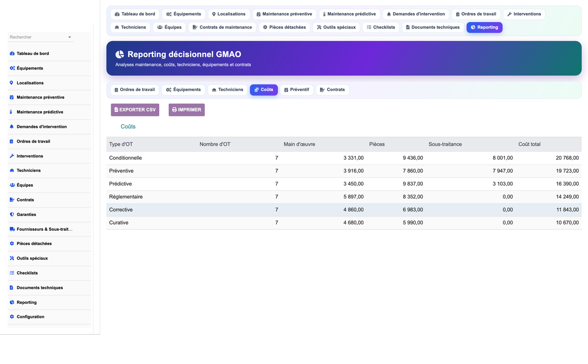This screenshot has width=588, height=364.
Task: Open the Rechercher dropdown arrow
Action: click(70, 37)
